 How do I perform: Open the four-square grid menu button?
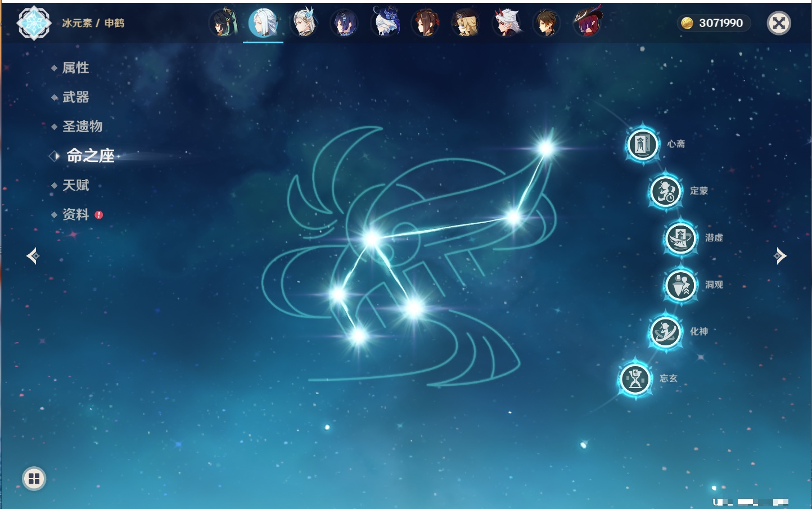tap(34, 479)
